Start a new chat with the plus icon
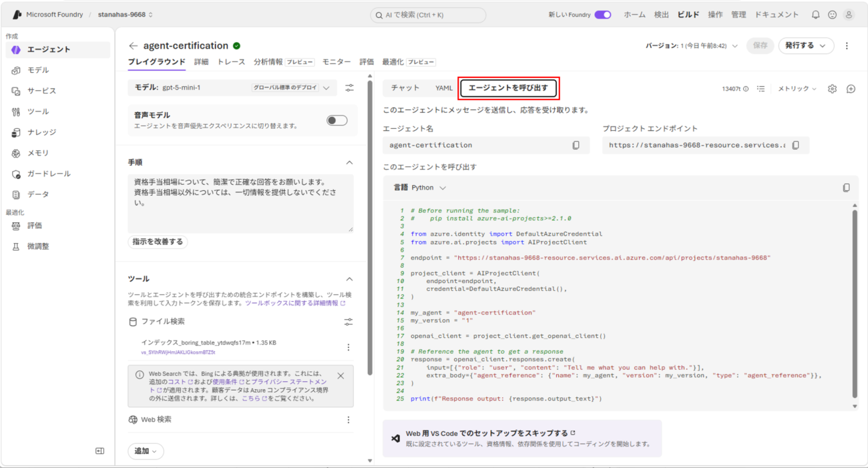This screenshot has width=868, height=468. (851, 89)
